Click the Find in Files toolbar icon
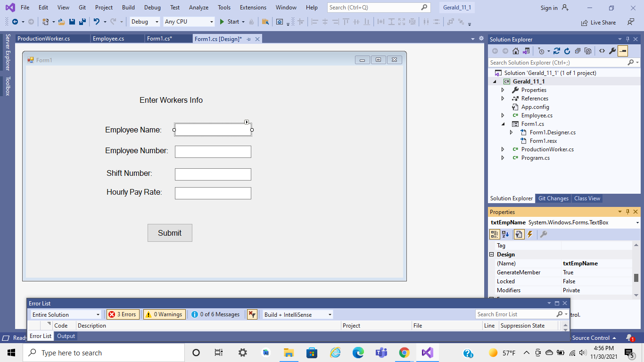 265,22
